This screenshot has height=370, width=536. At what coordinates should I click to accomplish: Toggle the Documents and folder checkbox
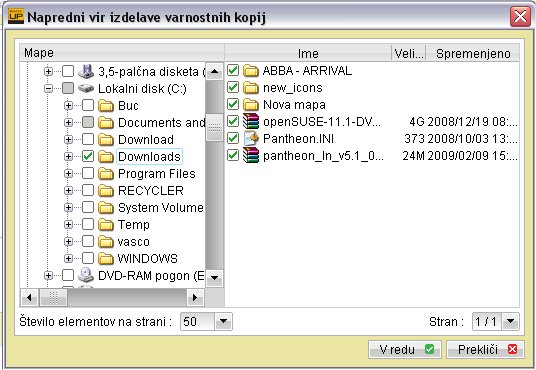tap(88, 122)
